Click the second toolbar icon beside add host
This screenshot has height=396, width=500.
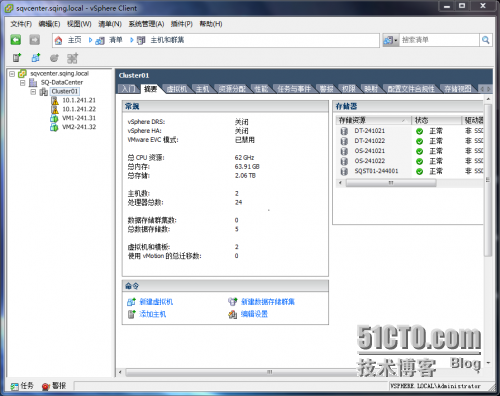coord(36,58)
